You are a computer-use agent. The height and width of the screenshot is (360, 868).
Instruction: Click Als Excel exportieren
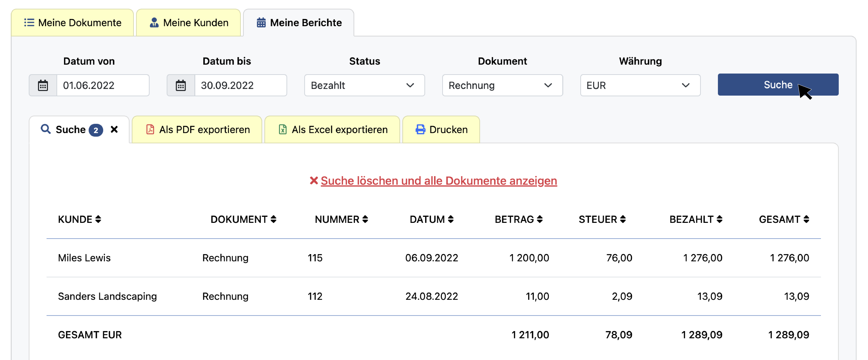coord(332,130)
